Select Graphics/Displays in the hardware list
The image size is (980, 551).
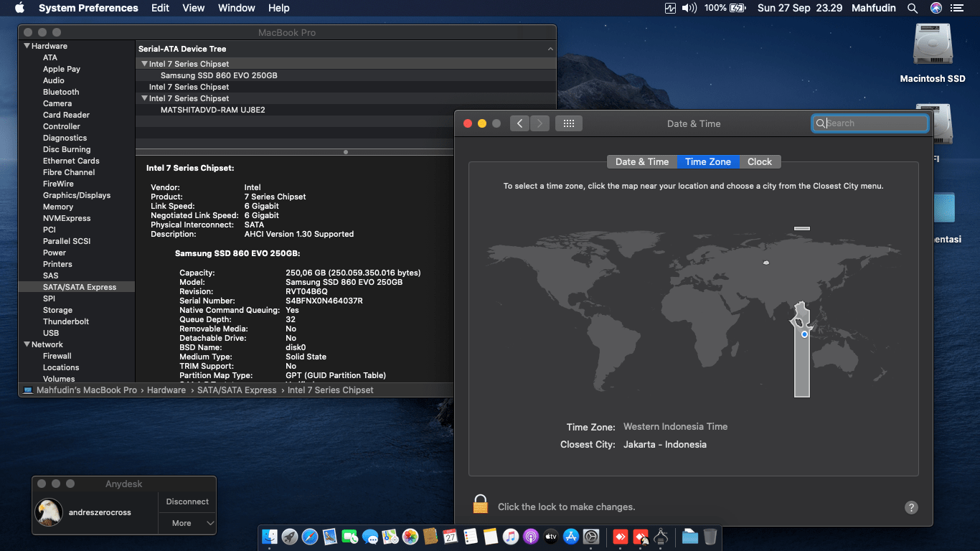point(76,195)
